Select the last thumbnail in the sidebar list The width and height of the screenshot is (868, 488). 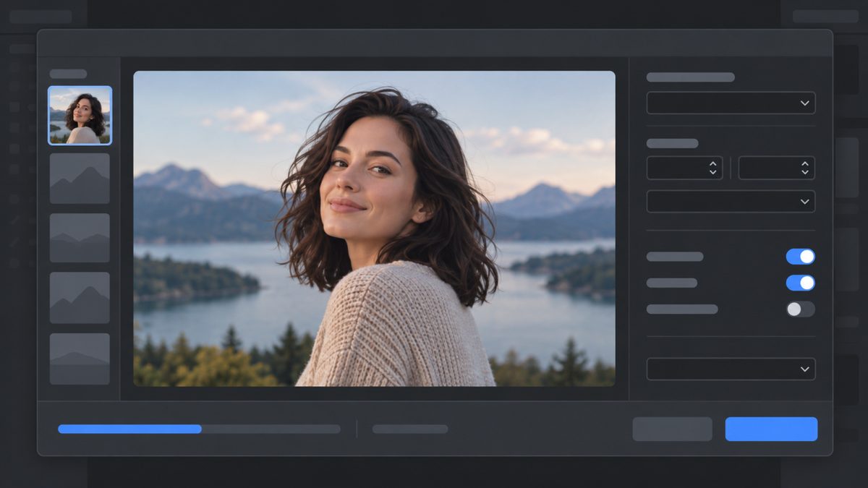coord(80,359)
